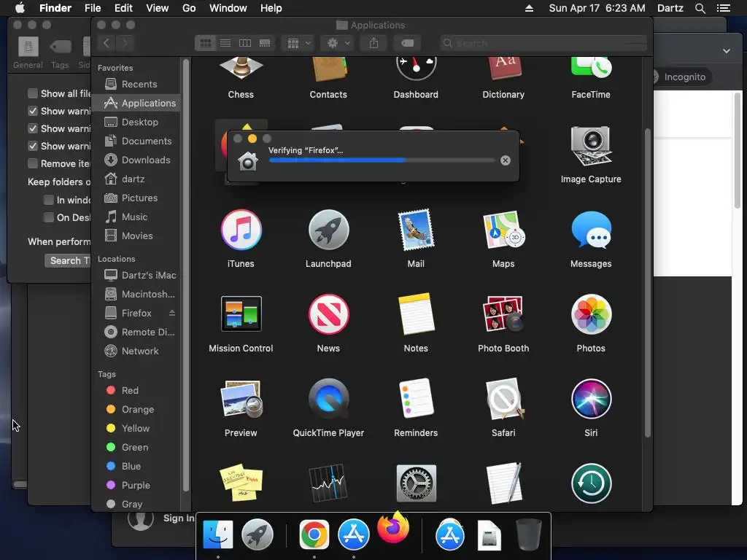Toggle Show all filename extensions checkbox
This screenshot has width=747, height=560.
[x=33, y=93]
